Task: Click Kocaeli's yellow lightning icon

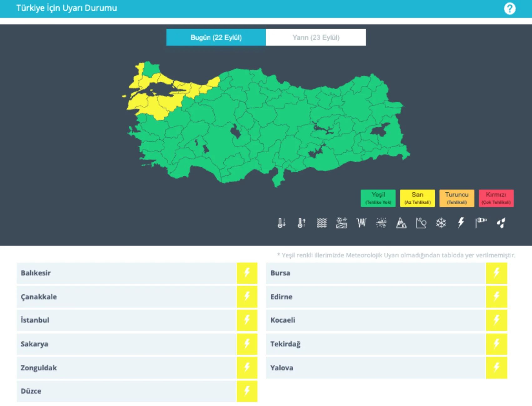Action: pos(496,320)
